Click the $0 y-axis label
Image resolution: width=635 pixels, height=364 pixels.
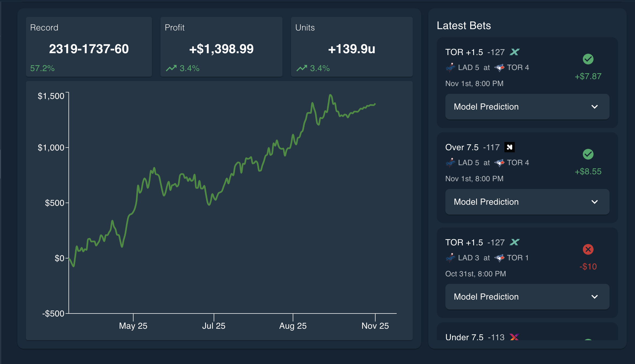pyautogui.click(x=59, y=258)
